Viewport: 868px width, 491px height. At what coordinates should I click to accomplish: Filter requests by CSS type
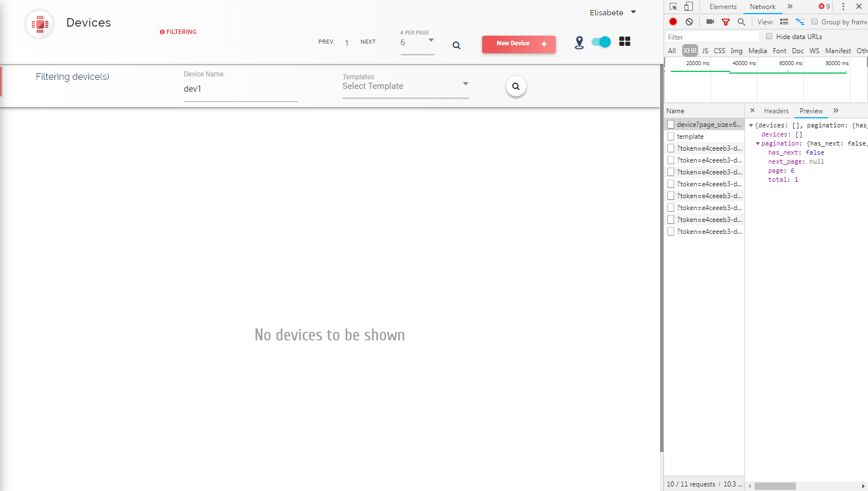click(x=720, y=50)
